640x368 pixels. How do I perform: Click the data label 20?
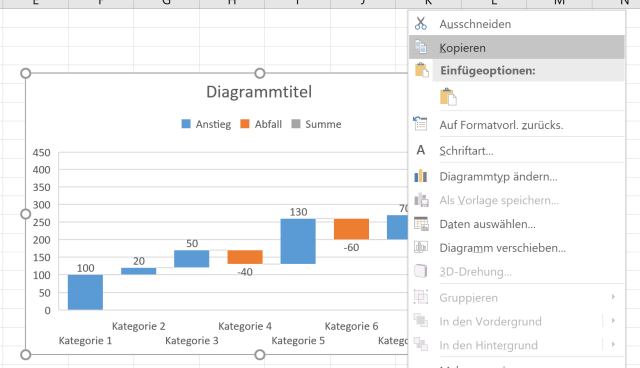coord(139,261)
